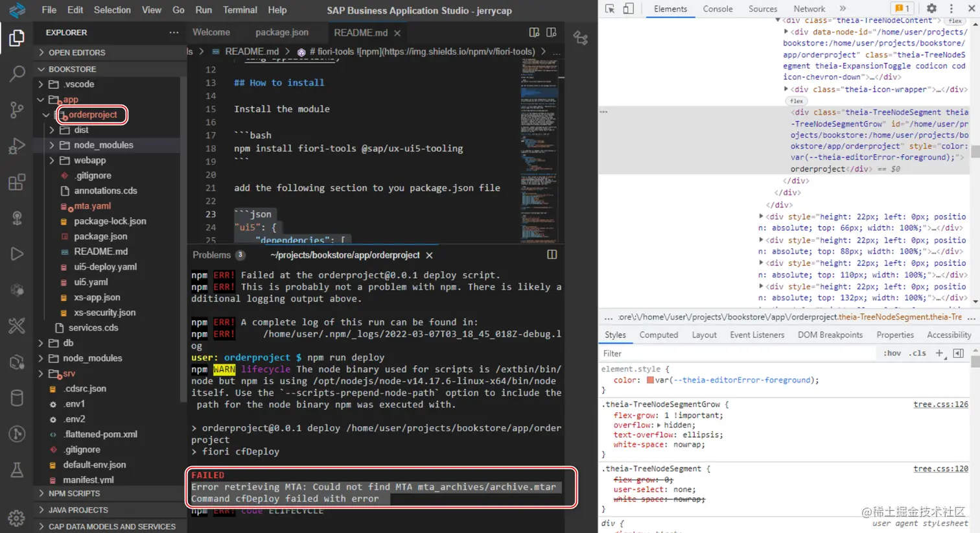Collapse the orderproject folder chevron

coord(46,115)
